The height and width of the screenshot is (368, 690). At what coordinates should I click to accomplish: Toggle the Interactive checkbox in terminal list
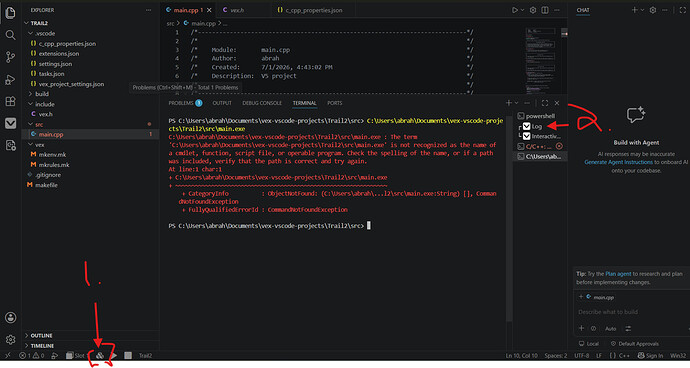point(526,136)
